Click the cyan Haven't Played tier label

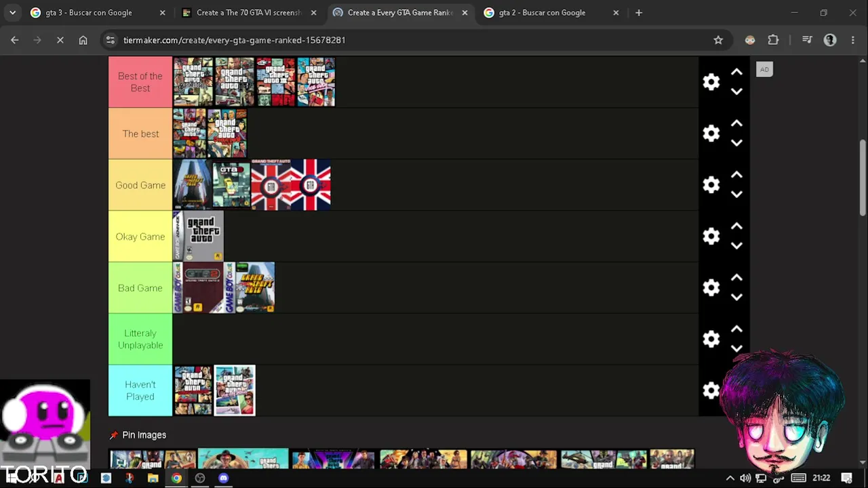point(140,390)
